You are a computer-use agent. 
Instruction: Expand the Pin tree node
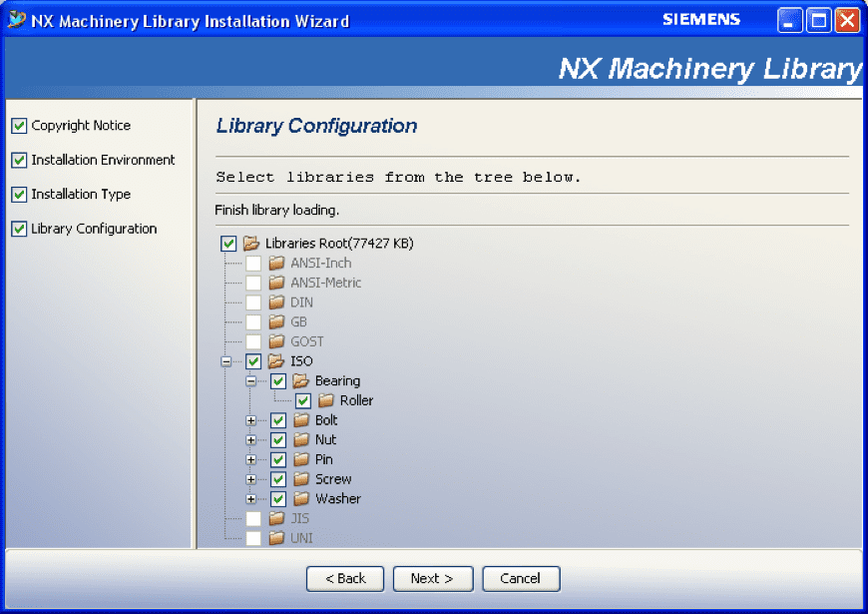pos(250,460)
